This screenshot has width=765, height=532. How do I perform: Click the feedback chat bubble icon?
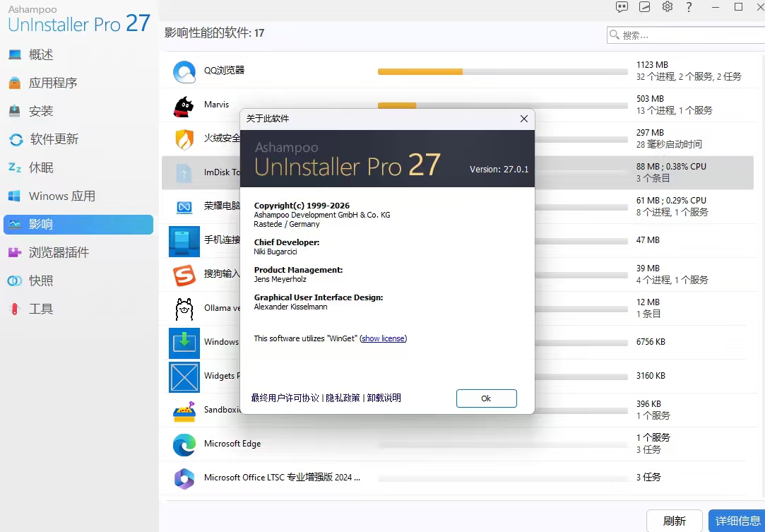pos(622,7)
